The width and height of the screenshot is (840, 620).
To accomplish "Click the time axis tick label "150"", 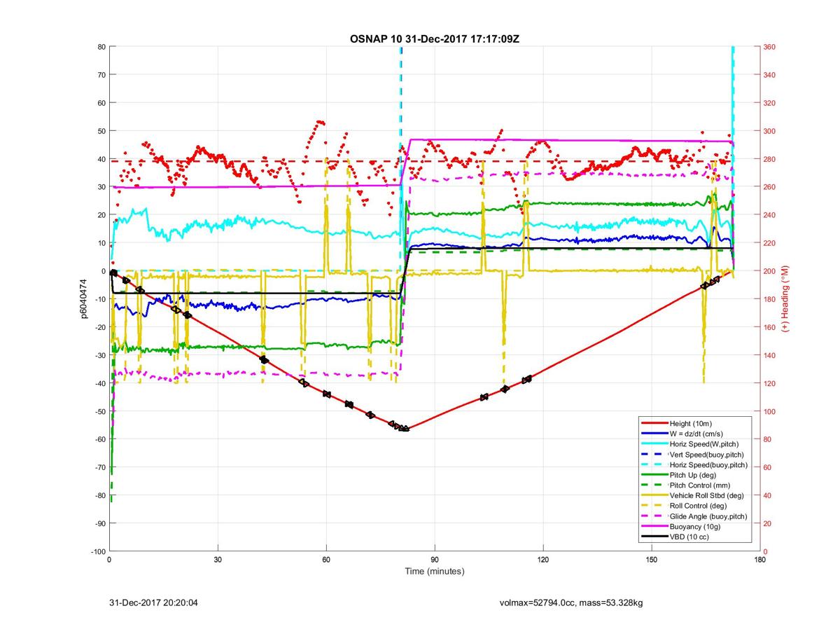I will (x=652, y=560).
